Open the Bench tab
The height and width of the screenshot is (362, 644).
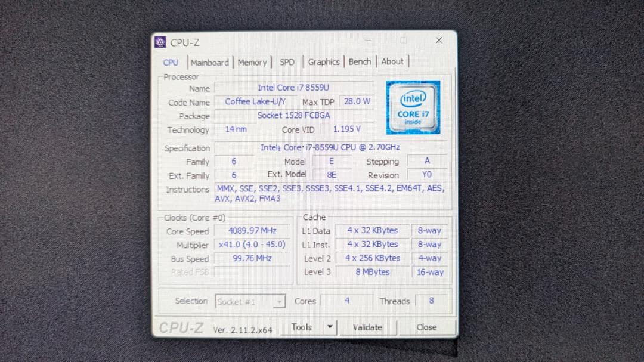click(x=360, y=62)
